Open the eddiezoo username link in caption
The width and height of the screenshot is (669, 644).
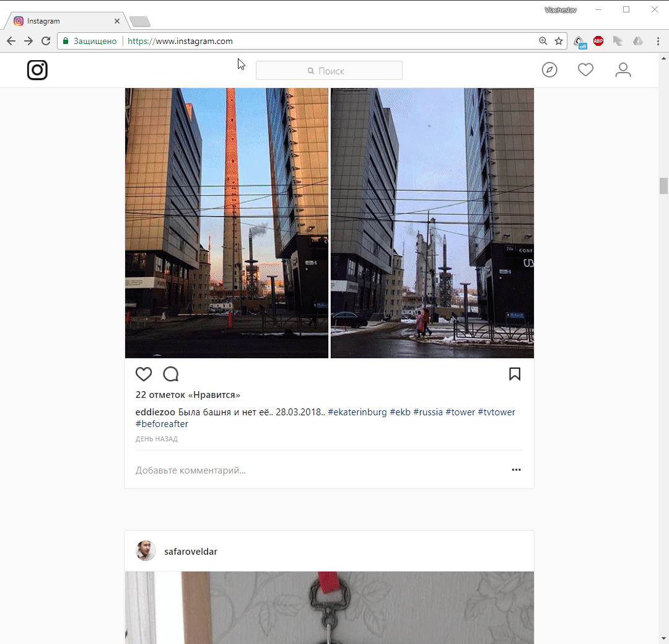(155, 412)
